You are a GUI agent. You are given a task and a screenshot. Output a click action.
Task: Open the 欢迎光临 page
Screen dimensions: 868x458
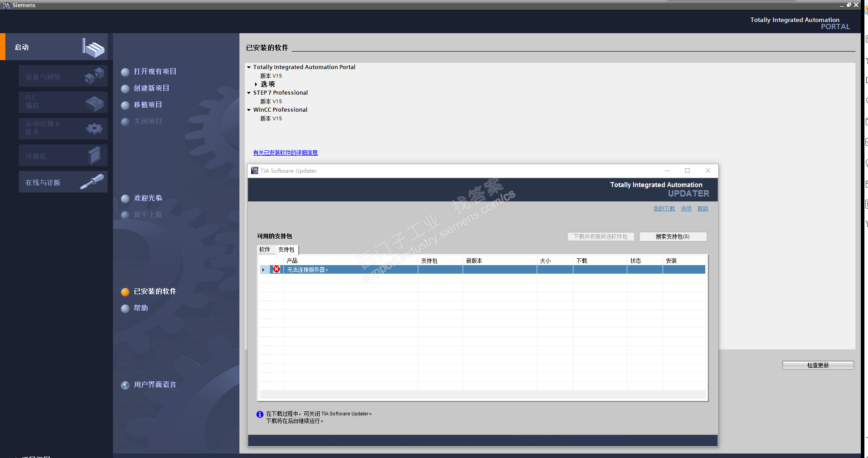148,198
